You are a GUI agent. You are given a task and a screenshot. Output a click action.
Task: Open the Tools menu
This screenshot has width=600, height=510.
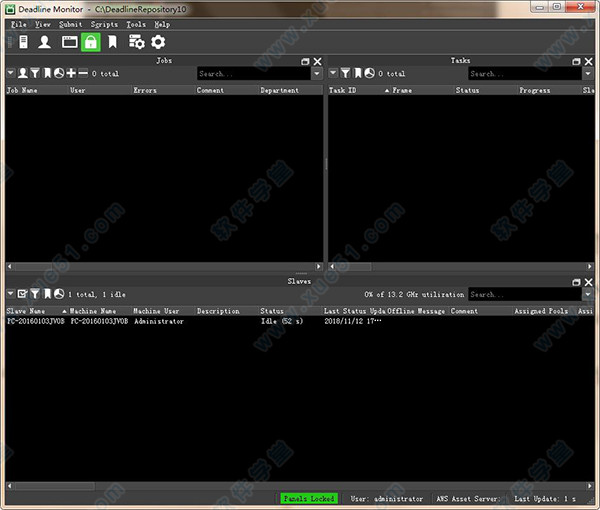[x=136, y=24]
